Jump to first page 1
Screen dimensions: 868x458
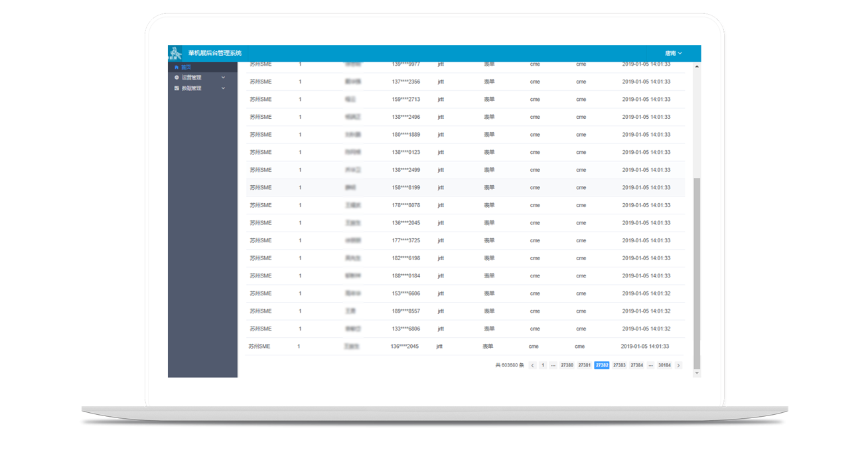coord(542,365)
